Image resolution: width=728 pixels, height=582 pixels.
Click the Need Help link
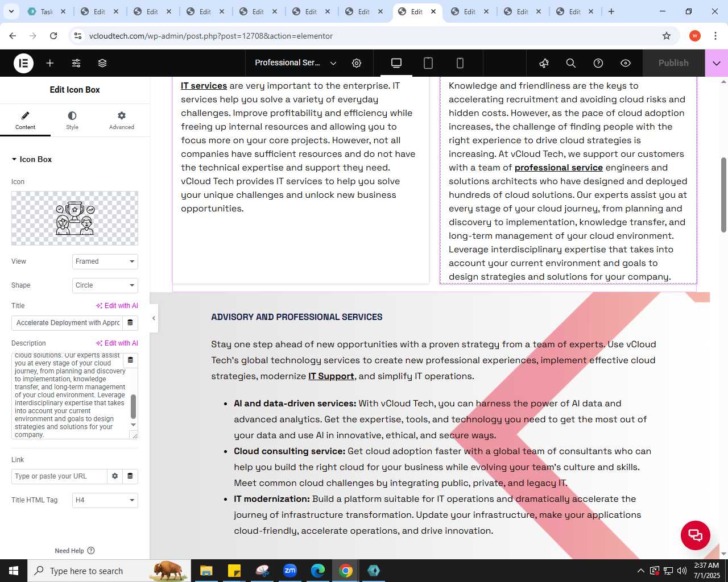pyautogui.click(x=75, y=551)
